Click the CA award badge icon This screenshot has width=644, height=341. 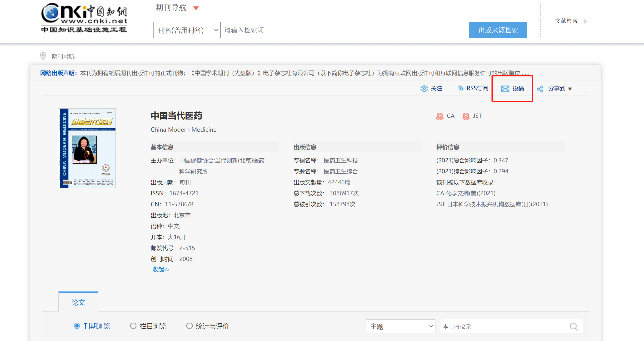click(440, 116)
